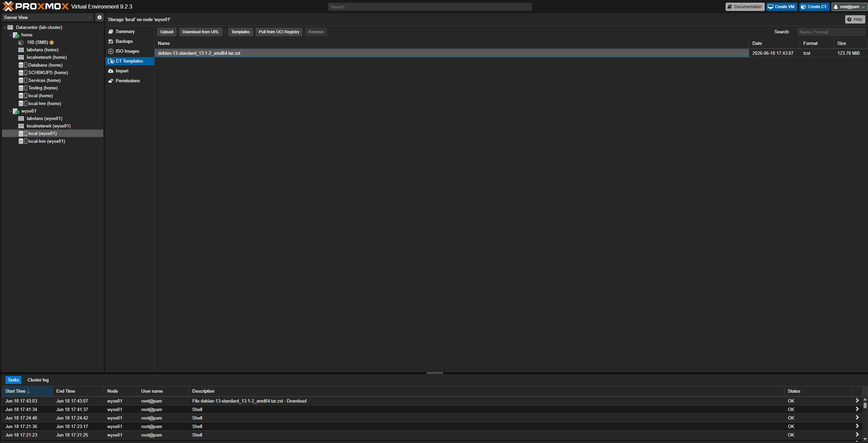Viewport: 868px width, 443px height.
Task: Collapse the bottom log panel handle
Action: point(435,373)
